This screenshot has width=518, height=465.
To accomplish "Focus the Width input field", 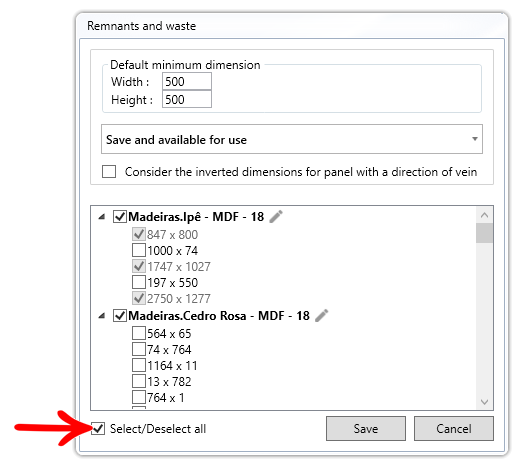I will coord(187,81).
